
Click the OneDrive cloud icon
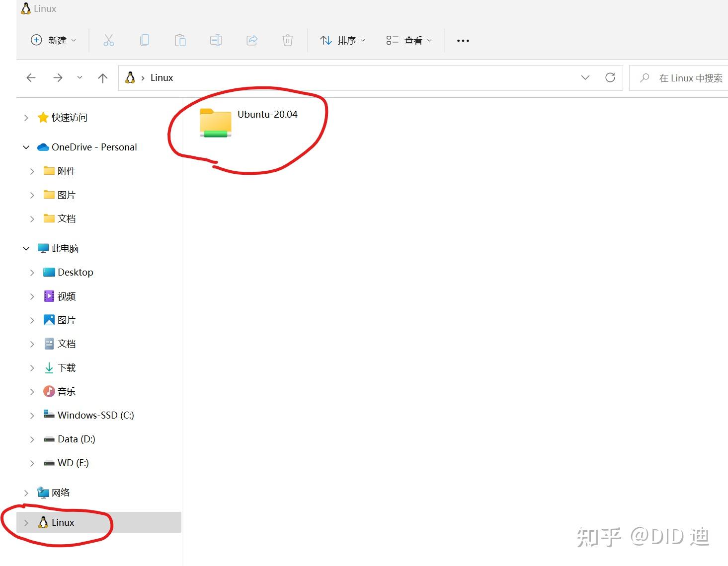tap(43, 147)
